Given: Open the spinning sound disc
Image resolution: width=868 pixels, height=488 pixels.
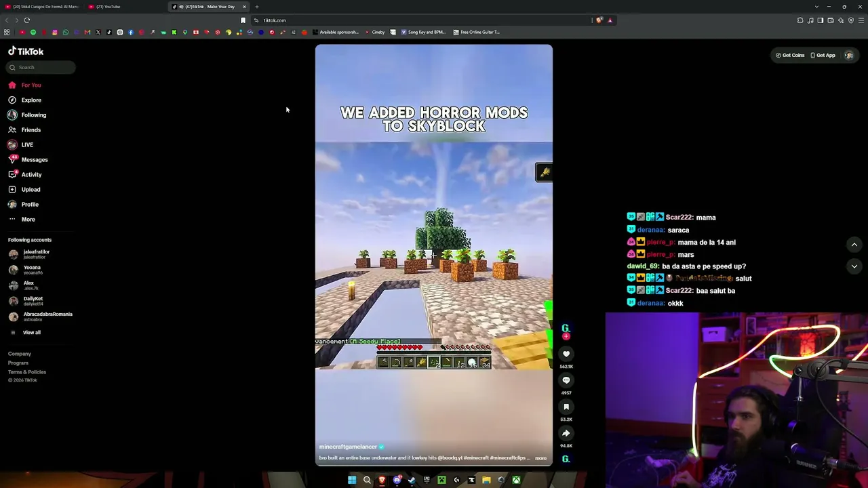Looking at the screenshot, I should pos(566,459).
